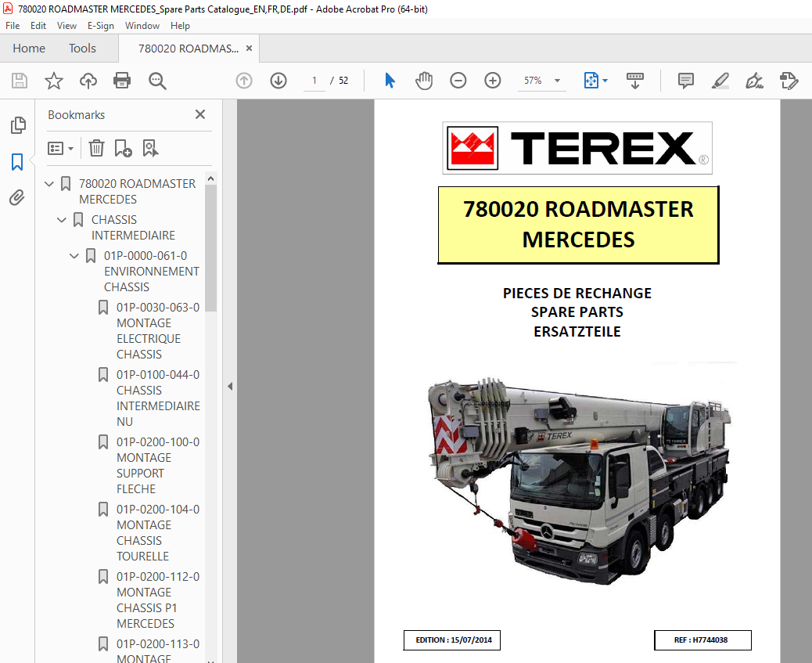Collapse the CHASSIS INTERMEDIAIRE bookmark
Screen dimensions: 812x663
click(62, 220)
